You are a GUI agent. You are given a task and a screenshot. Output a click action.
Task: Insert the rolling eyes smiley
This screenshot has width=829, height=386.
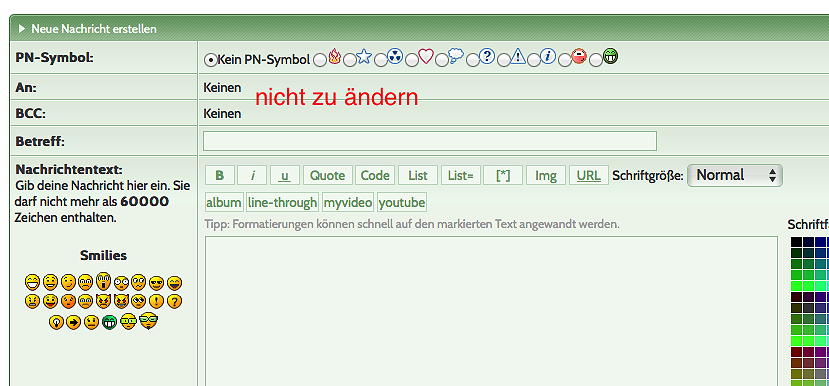[139, 301]
